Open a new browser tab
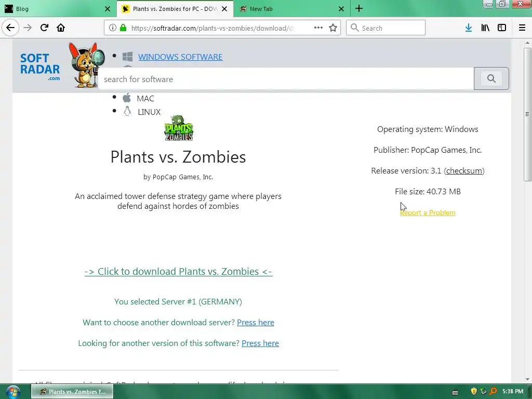 359,8
